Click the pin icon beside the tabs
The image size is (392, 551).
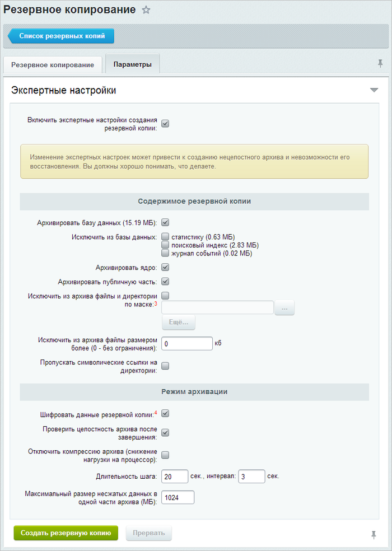pos(380,64)
